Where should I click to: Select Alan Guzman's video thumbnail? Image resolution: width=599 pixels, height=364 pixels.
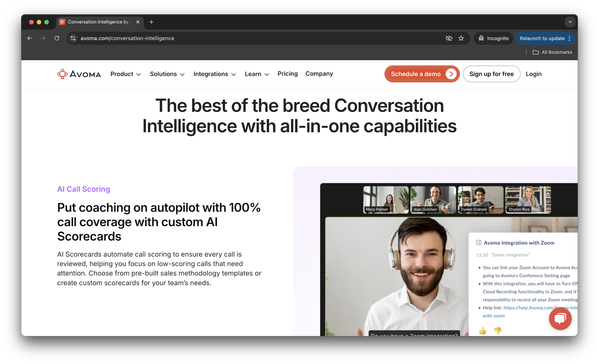(433, 200)
